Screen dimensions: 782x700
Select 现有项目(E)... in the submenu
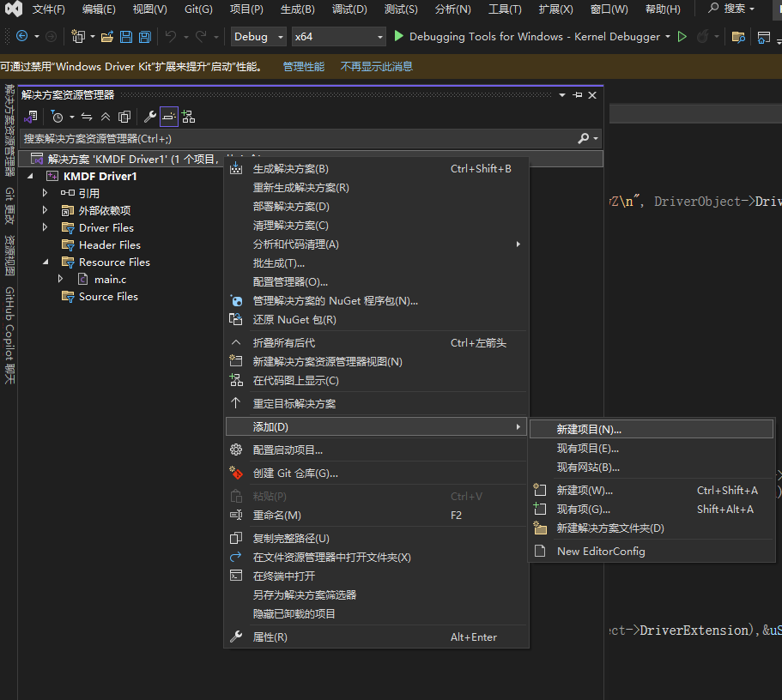652,448
